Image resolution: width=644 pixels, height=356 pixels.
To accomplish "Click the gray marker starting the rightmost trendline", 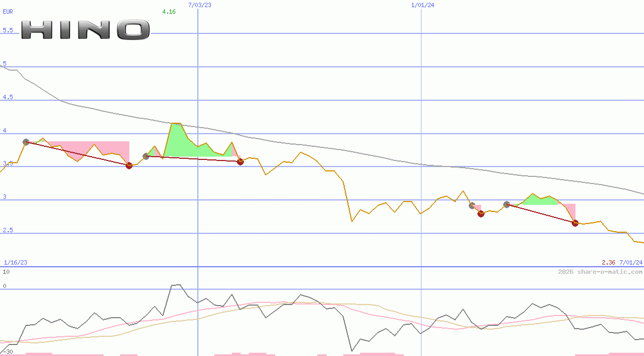I will [507, 204].
